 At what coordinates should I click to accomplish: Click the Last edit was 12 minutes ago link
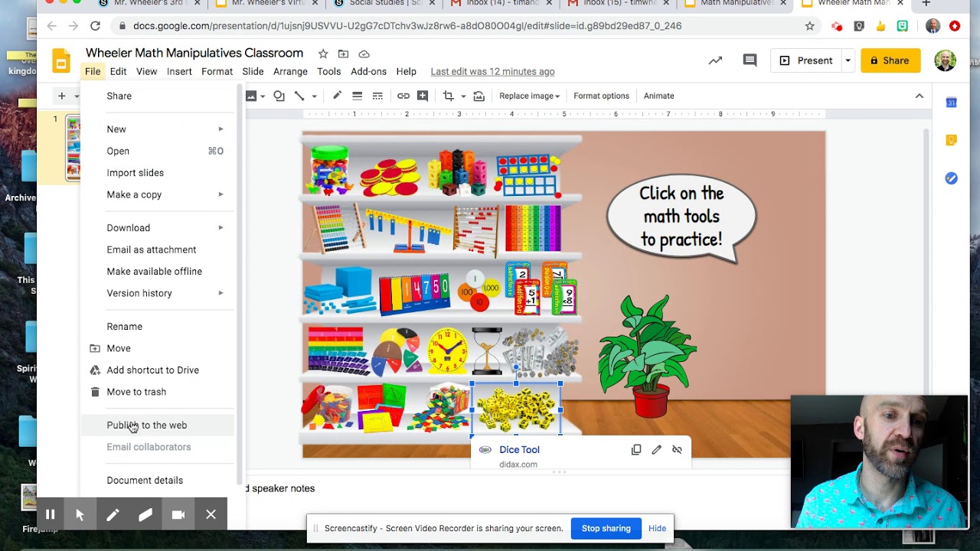click(492, 71)
